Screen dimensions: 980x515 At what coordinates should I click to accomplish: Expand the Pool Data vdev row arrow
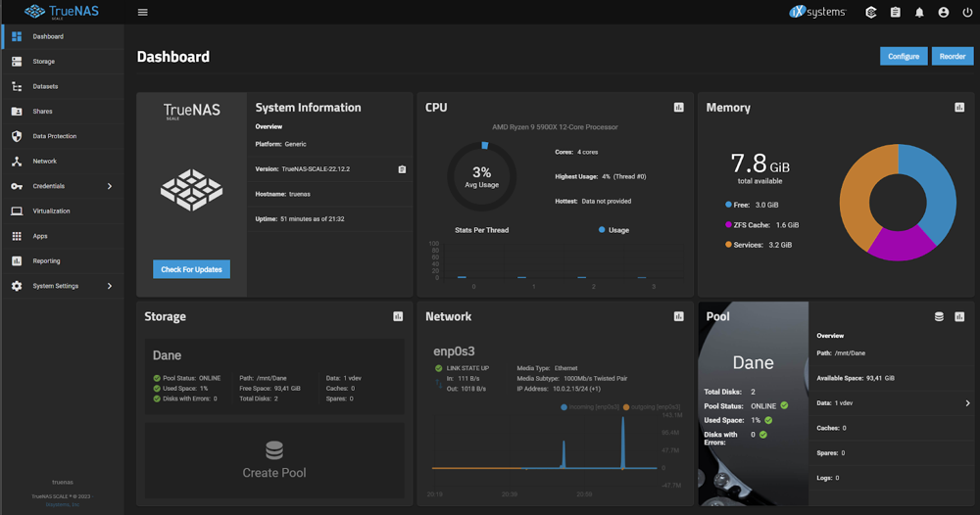(967, 403)
